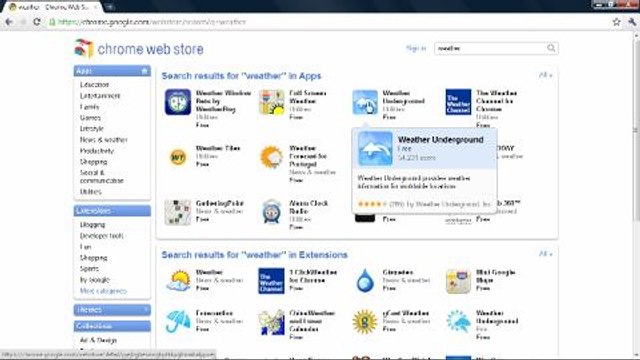Open the ChinaWeather and Lunar Calendar icon
This screenshot has height=360, width=640.
click(x=271, y=322)
